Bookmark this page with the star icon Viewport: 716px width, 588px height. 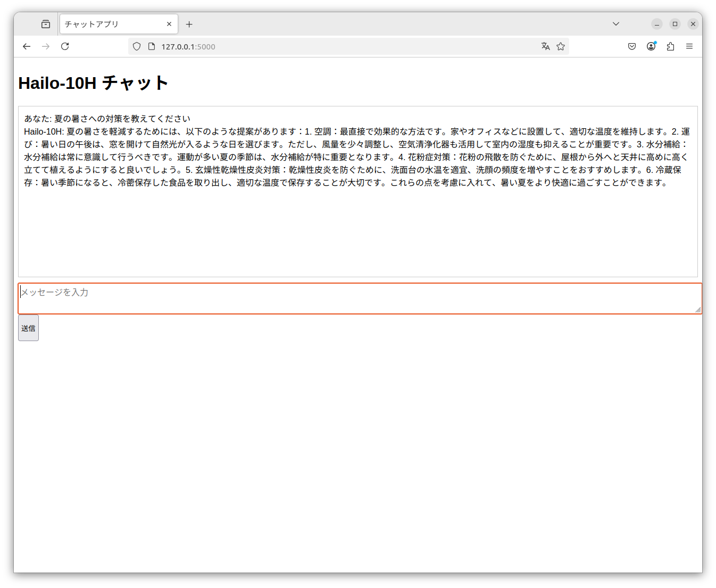click(x=561, y=46)
